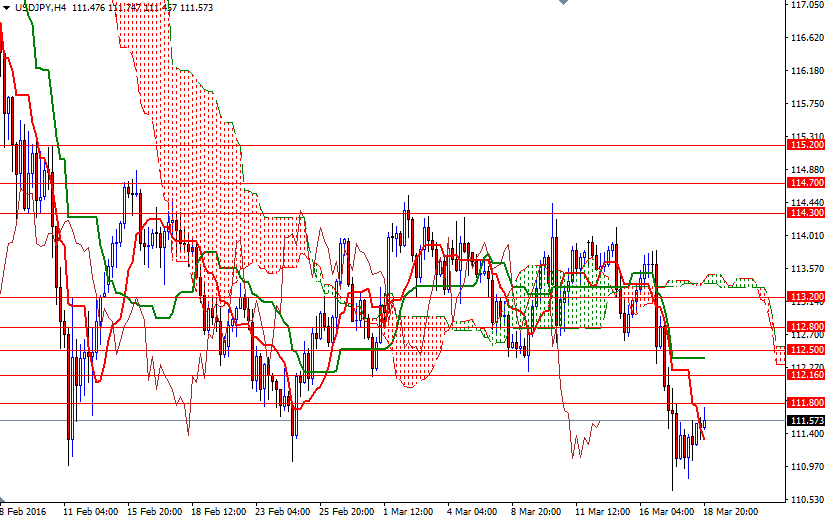Select the red 114.300 price level label

[x=806, y=213]
